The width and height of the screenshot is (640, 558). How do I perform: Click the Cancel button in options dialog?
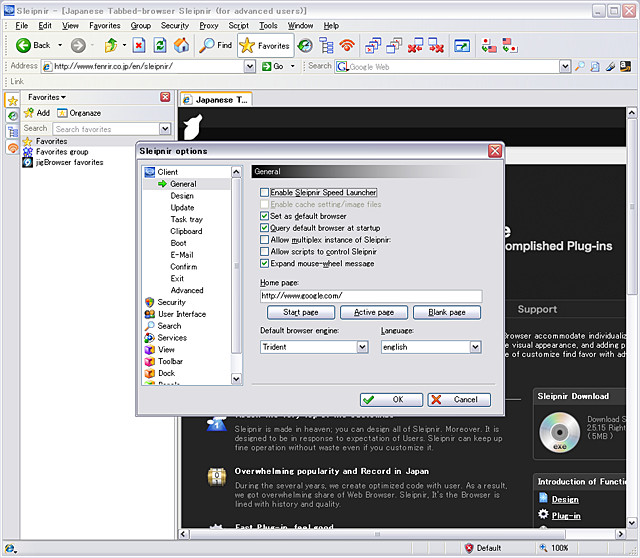click(x=459, y=400)
